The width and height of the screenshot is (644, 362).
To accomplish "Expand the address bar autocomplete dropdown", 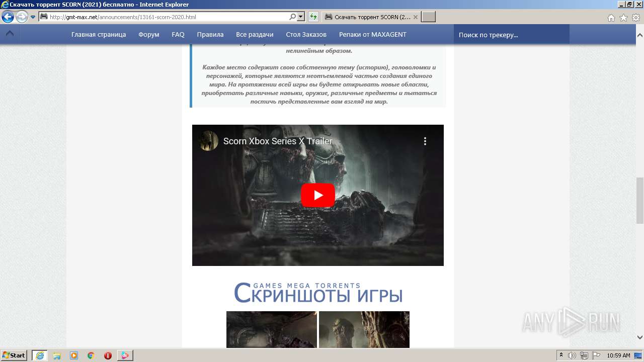I will (301, 17).
